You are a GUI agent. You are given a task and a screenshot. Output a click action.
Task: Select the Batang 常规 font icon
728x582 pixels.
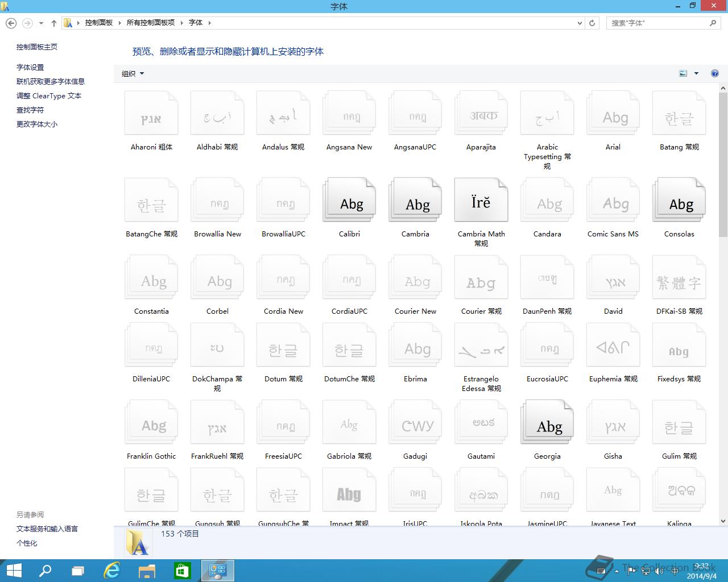[679, 113]
